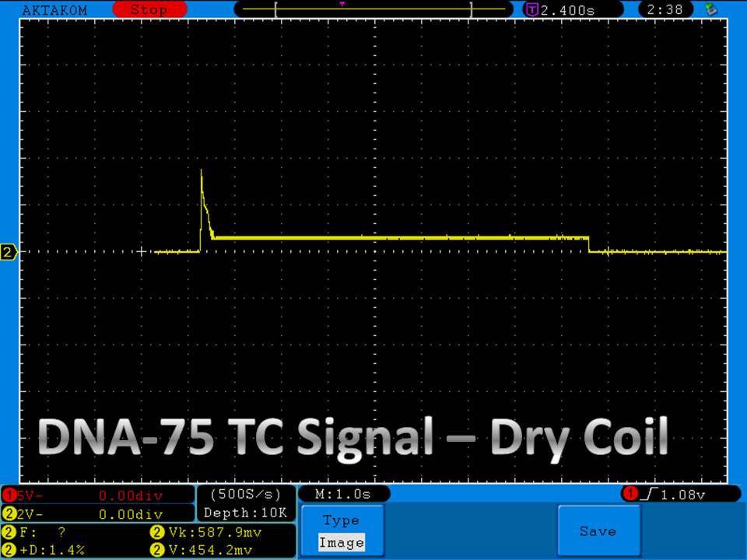Viewport: 747px width, 560px height.
Task: Click the waveform memory position bar
Action: coord(373,10)
